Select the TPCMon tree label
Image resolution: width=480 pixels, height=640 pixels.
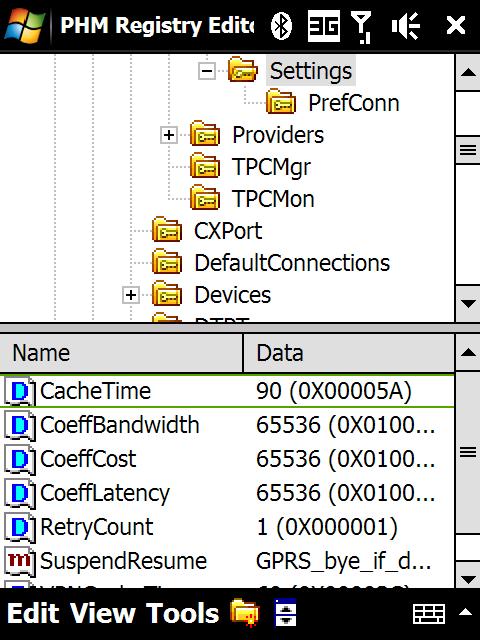pos(273,199)
